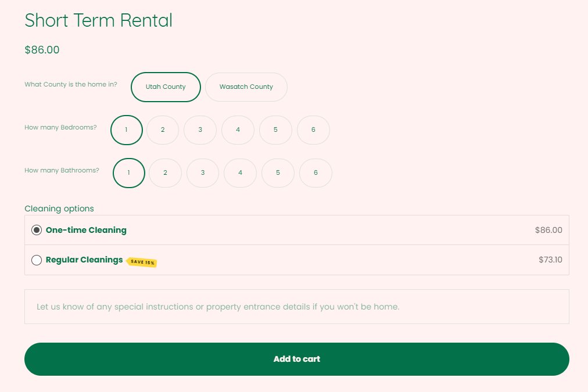Choose 6 bathrooms
The image size is (588, 392).
[x=315, y=173]
